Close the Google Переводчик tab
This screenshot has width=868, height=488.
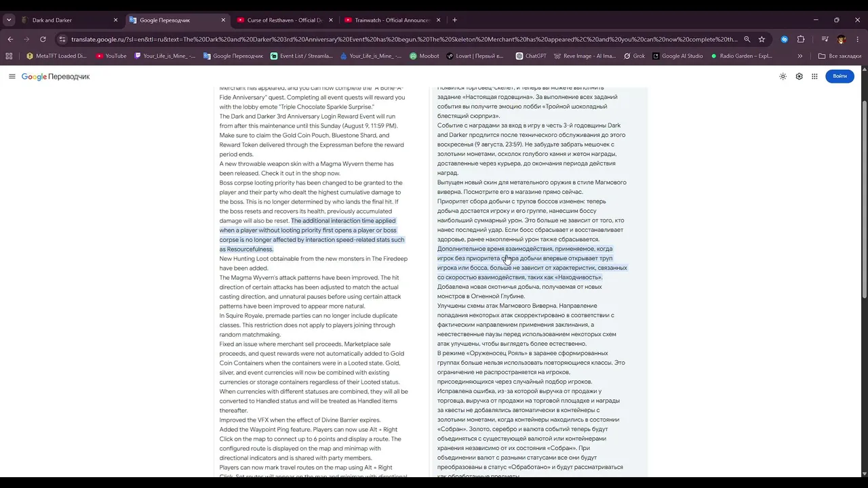pos(223,20)
